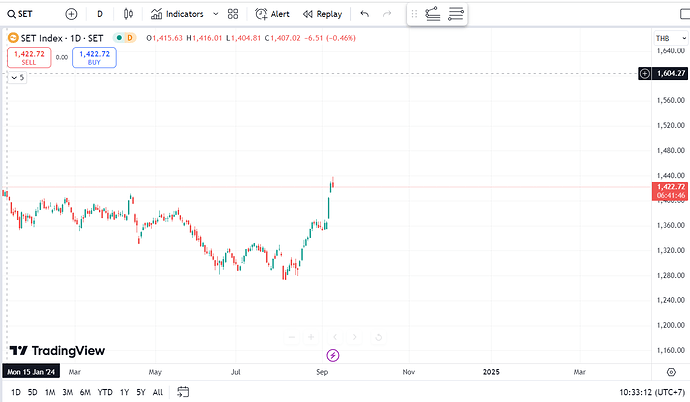The image size is (690, 402).
Task: Click the compare or add symbol plus icon
Action: [x=71, y=14]
